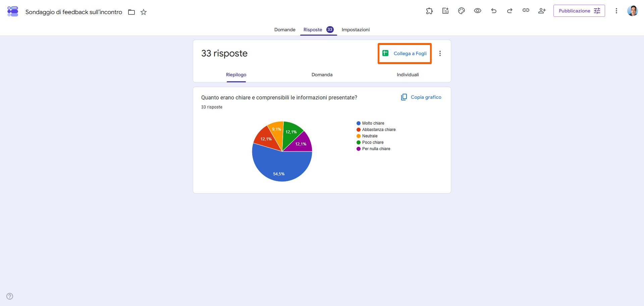Click the redo arrow icon
The width and height of the screenshot is (644, 306).
510,11
